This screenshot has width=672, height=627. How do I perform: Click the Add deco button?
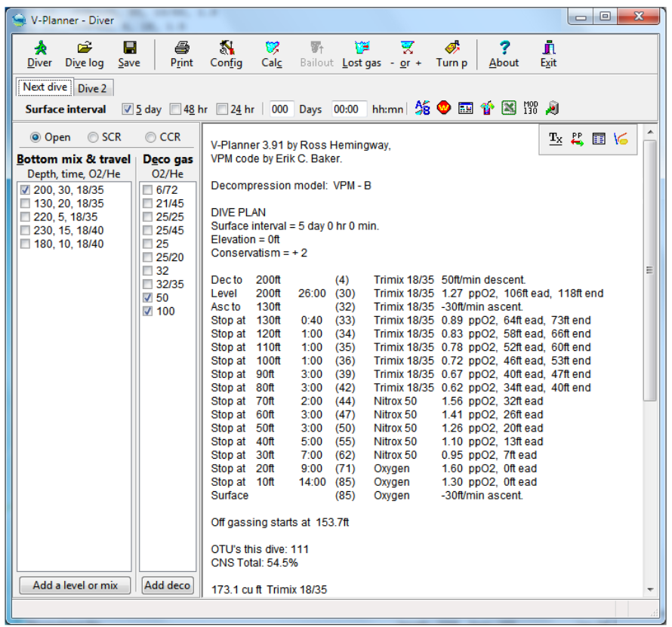[167, 586]
